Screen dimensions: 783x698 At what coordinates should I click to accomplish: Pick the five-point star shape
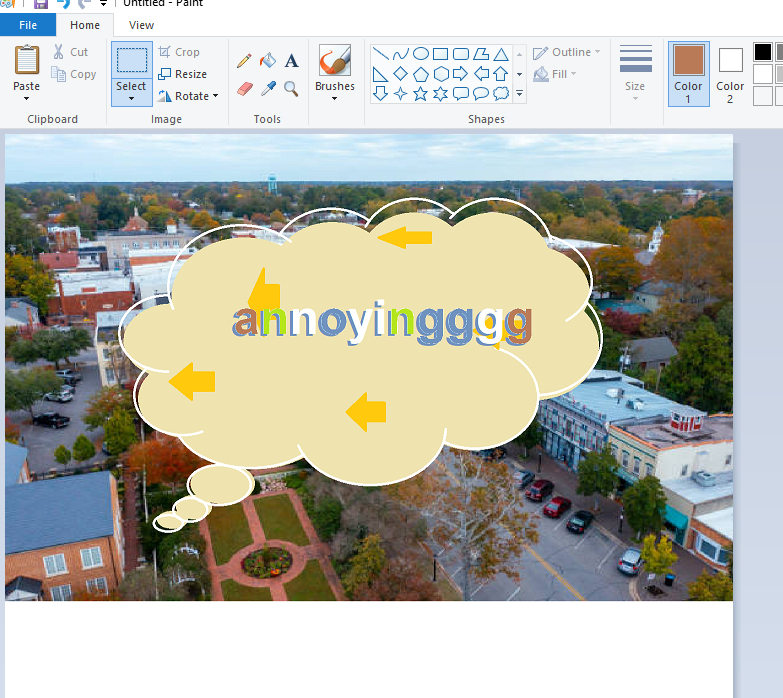(420, 94)
